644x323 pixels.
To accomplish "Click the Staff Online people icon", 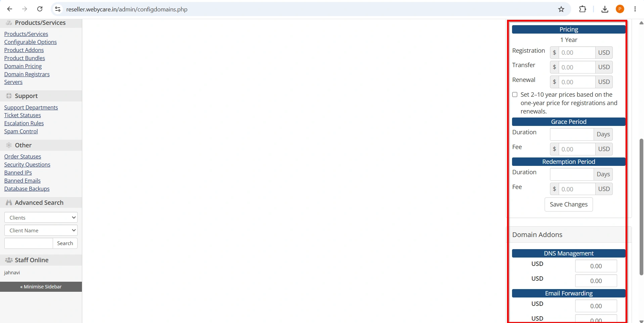I will click(9, 260).
